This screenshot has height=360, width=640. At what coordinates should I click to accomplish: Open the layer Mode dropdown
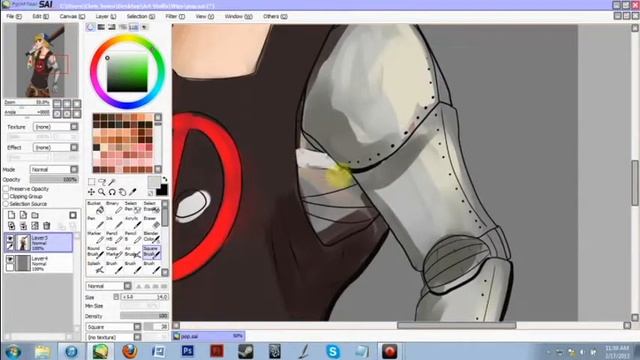54,169
